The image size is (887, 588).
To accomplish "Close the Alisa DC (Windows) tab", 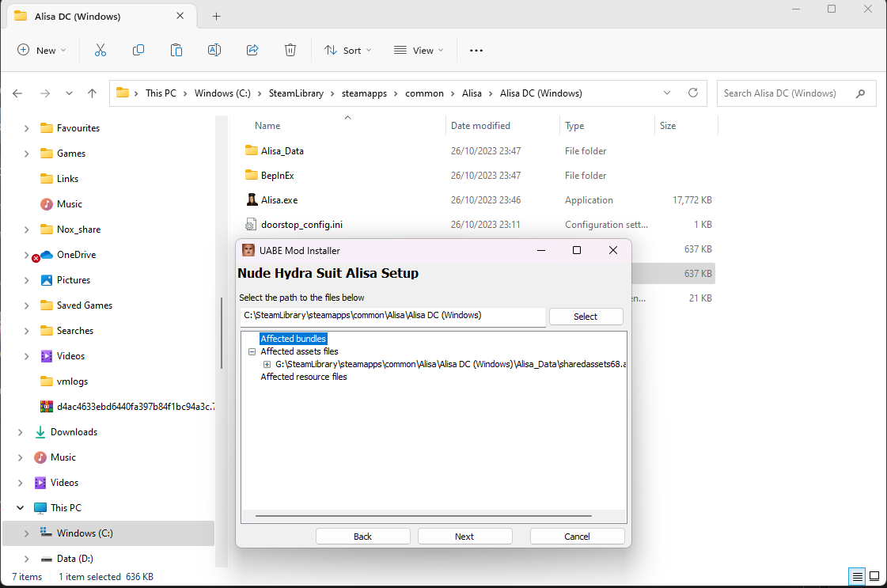I will pos(180,16).
